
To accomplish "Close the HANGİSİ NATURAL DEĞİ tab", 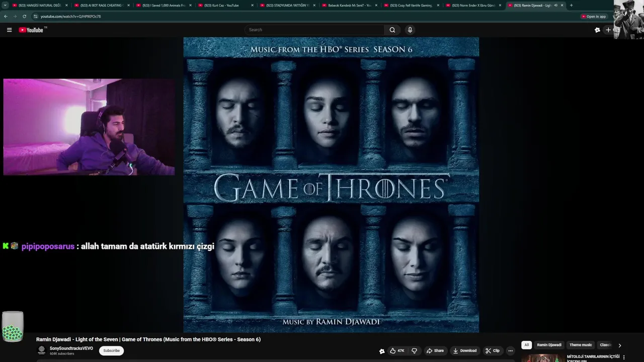I will 67,5.
